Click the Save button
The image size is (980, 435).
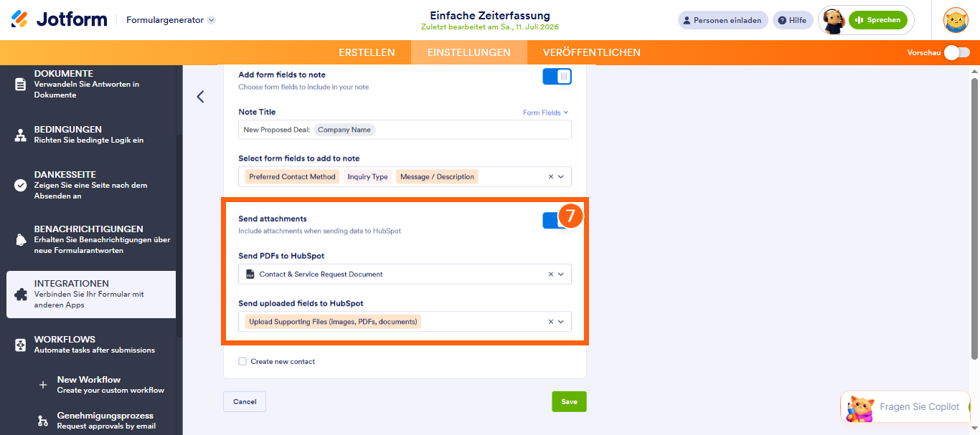[x=569, y=401]
